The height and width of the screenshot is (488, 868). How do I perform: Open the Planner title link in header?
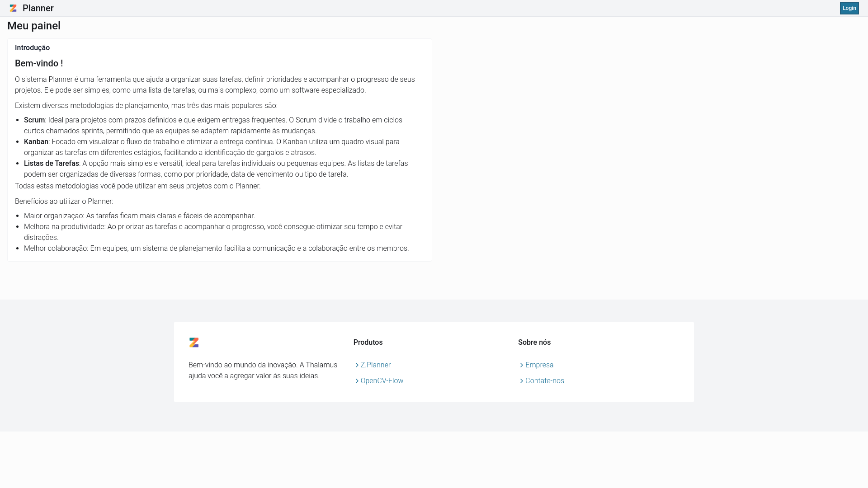tap(38, 8)
